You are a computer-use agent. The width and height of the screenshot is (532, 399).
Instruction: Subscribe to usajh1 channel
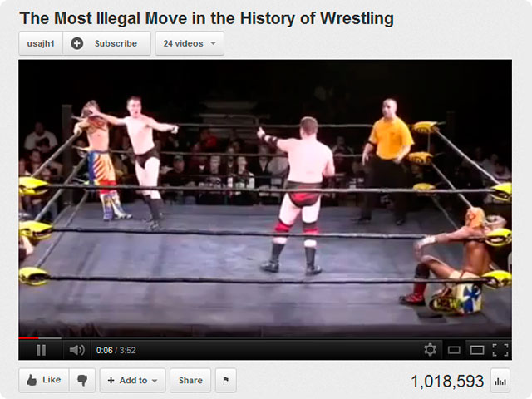click(x=107, y=43)
